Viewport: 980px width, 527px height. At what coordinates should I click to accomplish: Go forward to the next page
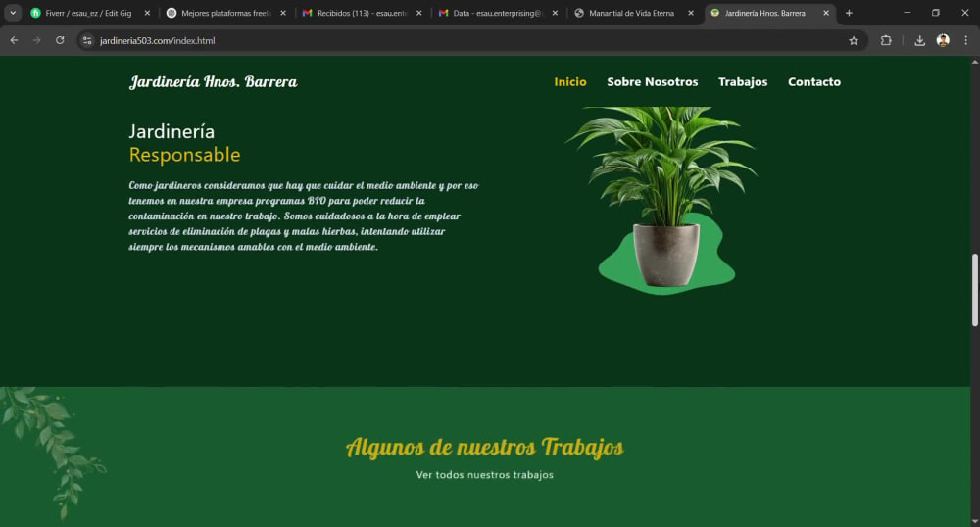point(37,40)
